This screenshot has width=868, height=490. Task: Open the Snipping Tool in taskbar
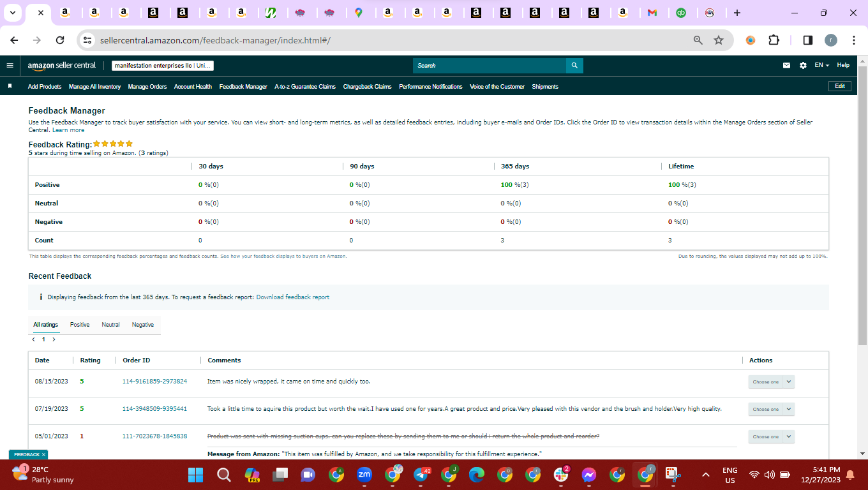(672, 475)
